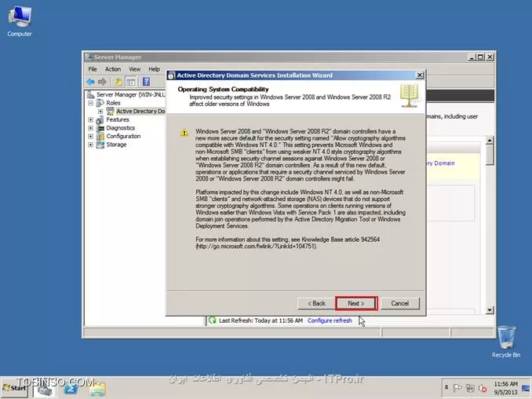Open the Start menu
The image size is (532, 399).
(15, 388)
